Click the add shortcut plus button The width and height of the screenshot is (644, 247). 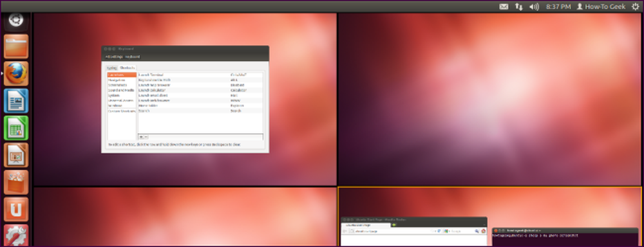pos(141,136)
